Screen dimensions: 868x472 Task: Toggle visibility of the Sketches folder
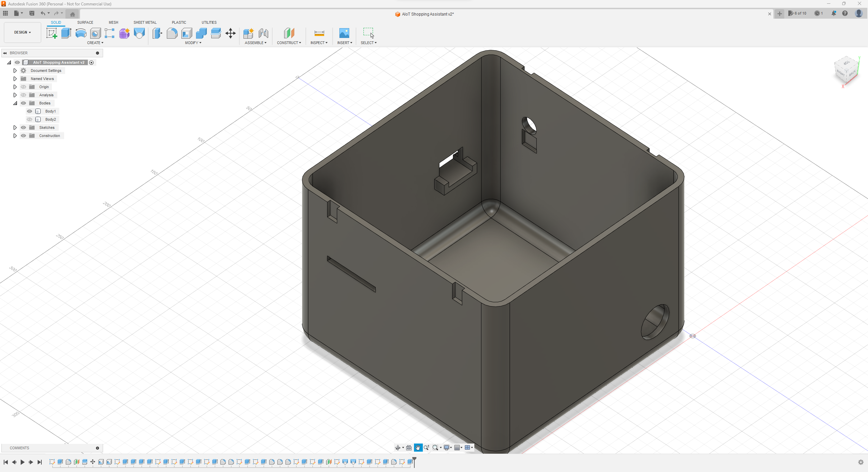23,127
